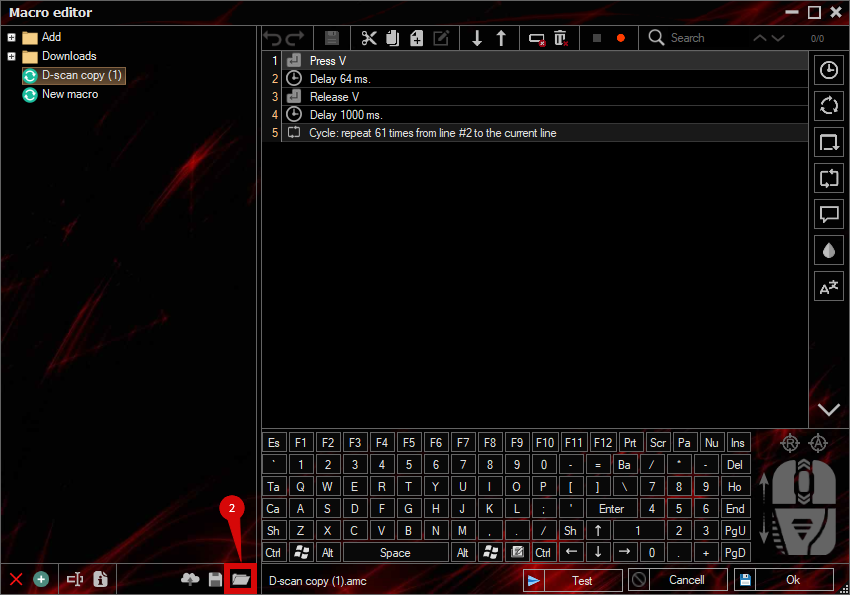This screenshot has width=850, height=595.
Task: Click the Ok button
Action: tap(792, 580)
